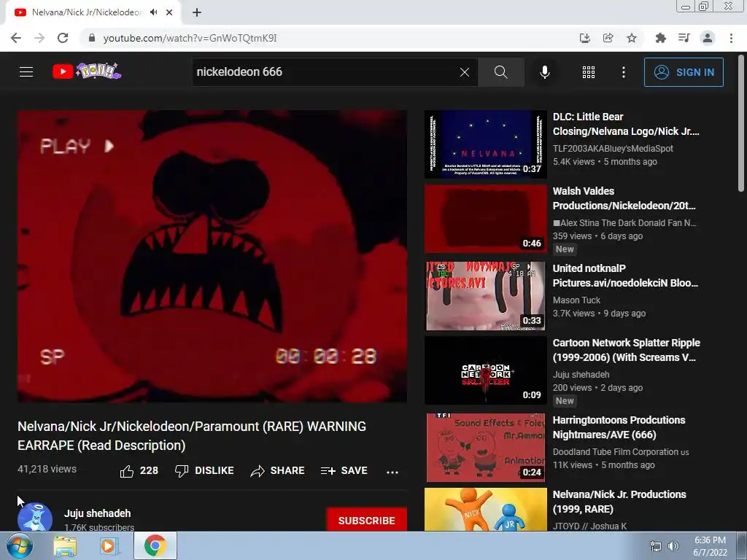Screen dimensions: 747x560
Task: Open DLC: Little Bear Closing video thumbnail
Action: 485,144
